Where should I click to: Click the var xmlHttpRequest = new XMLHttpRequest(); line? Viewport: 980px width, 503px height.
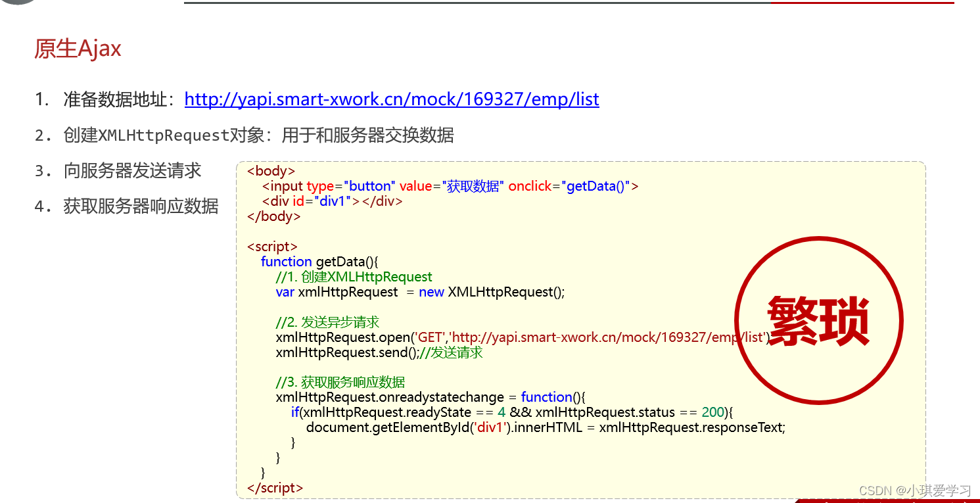coord(420,292)
